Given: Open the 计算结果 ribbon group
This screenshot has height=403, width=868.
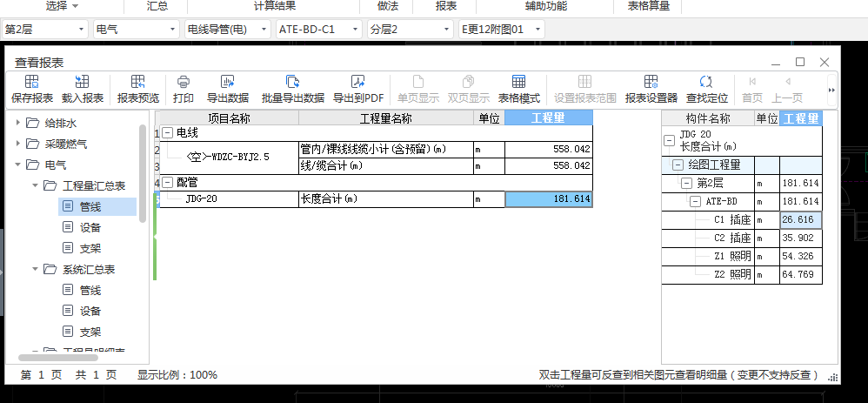Looking at the screenshot, I should (x=274, y=7).
